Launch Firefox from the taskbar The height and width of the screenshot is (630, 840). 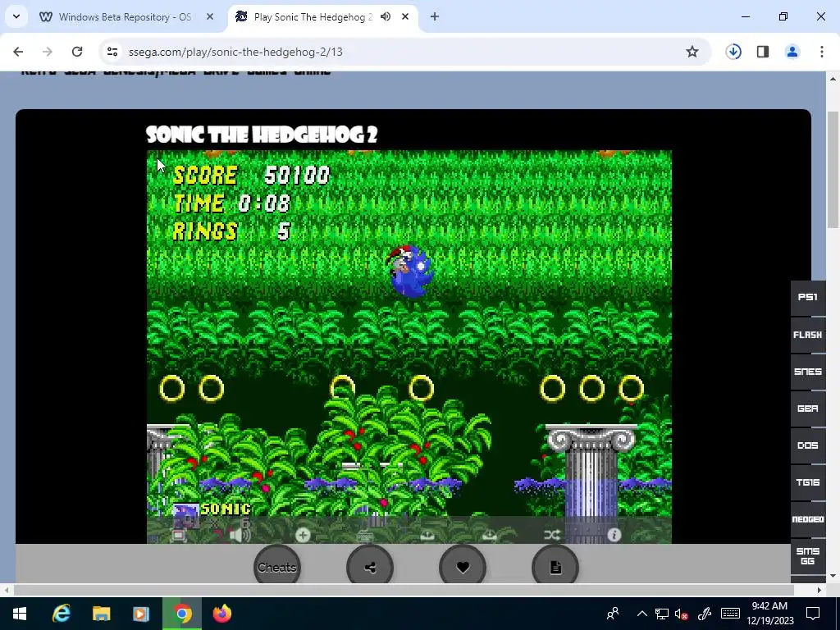pos(221,614)
